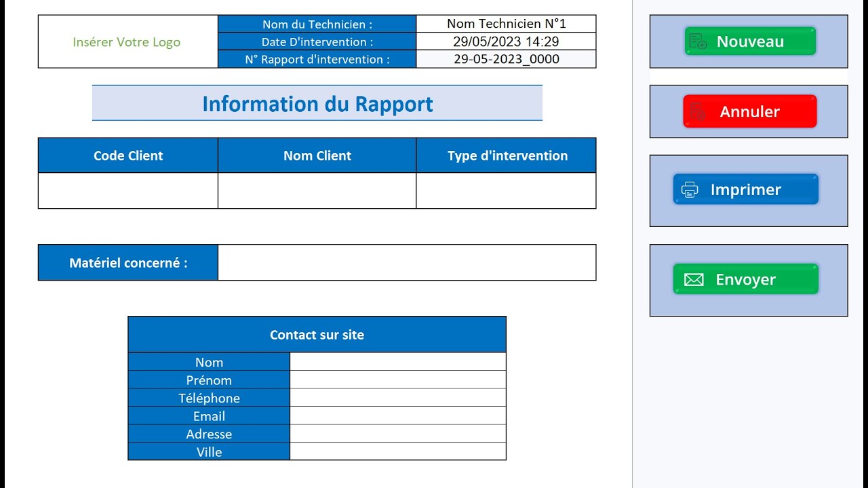This screenshot has width=868, height=488.
Task: Click the contact Nom input cell
Action: click(x=397, y=362)
